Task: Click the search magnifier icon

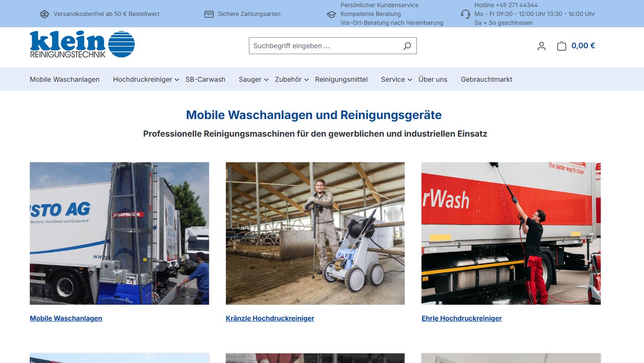Action: tap(407, 46)
